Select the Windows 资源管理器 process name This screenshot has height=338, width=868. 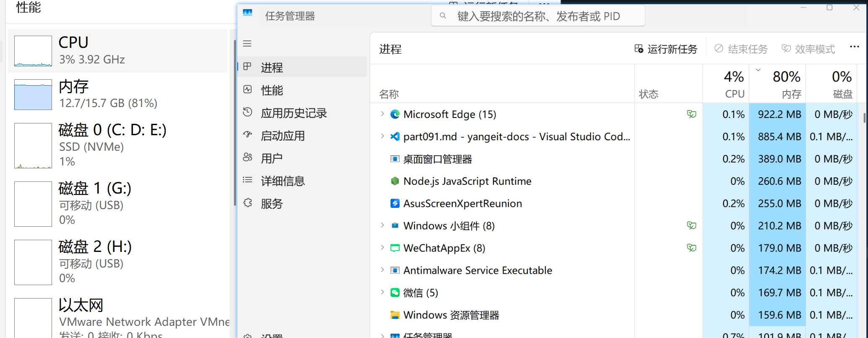(x=451, y=315)
